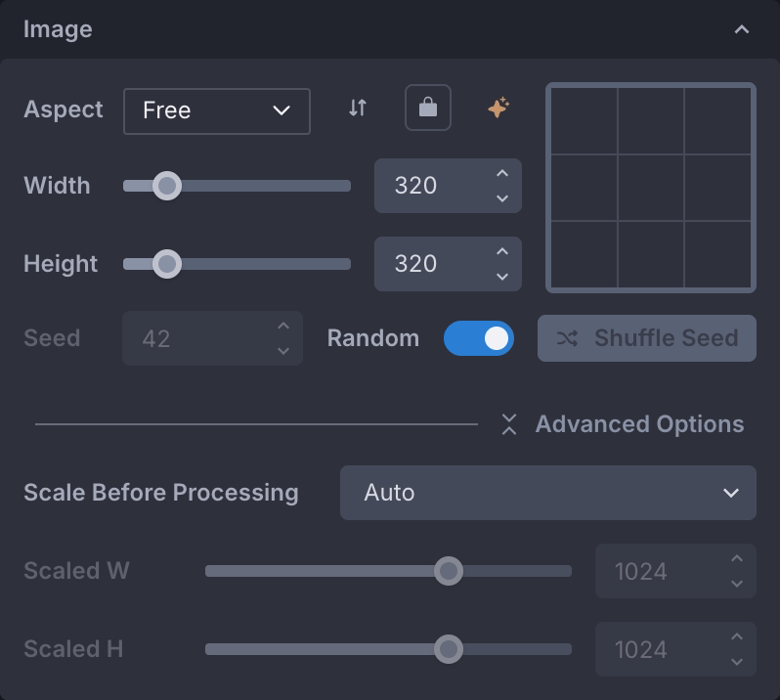Click the Height slider handle
This screenshot has height=700, width=780.
click(x=167, y=264)
